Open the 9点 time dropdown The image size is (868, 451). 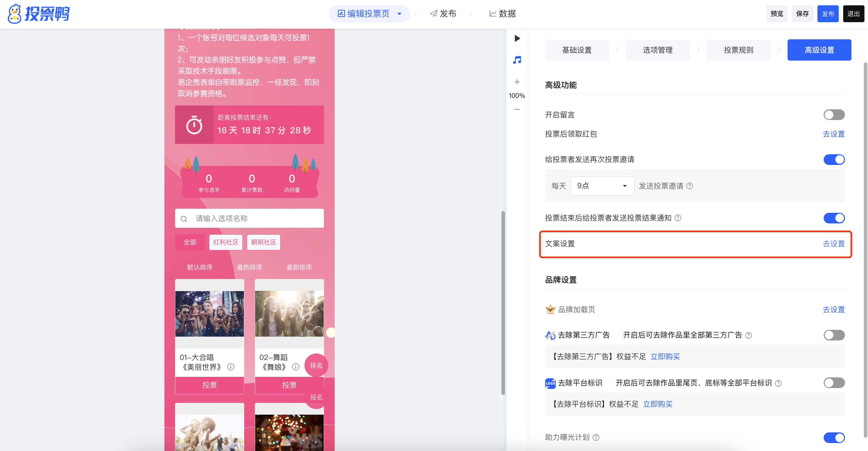602,186
